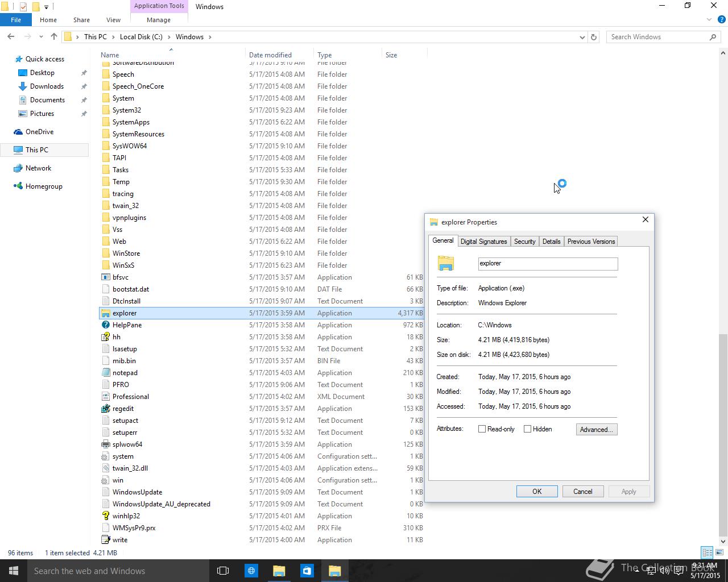Click the System32 folder icon
728x582 pixels.
106,110
